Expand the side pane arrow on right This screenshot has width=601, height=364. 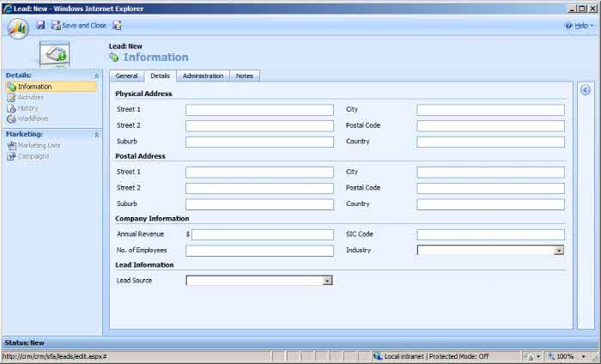click(x=585, y=90)
